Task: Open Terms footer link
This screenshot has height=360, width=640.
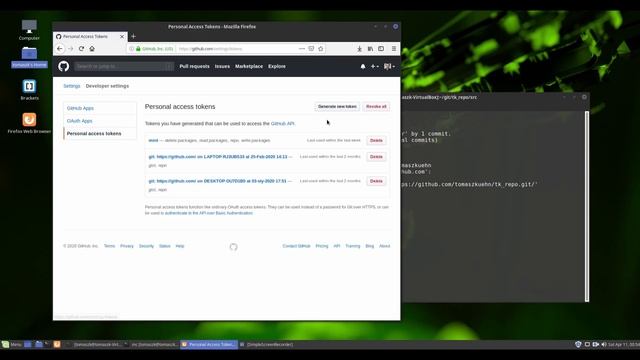Action: coord(109,246)
